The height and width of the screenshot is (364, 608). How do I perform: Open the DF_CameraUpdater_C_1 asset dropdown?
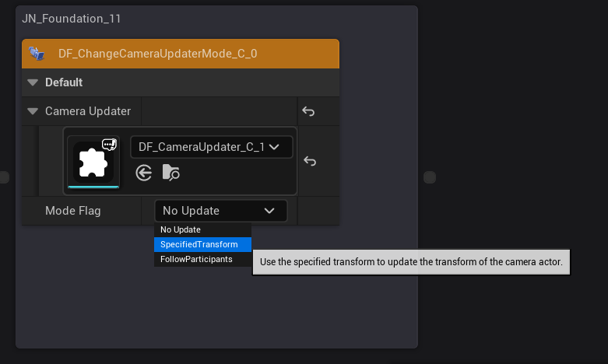click(x=211, y=147)
